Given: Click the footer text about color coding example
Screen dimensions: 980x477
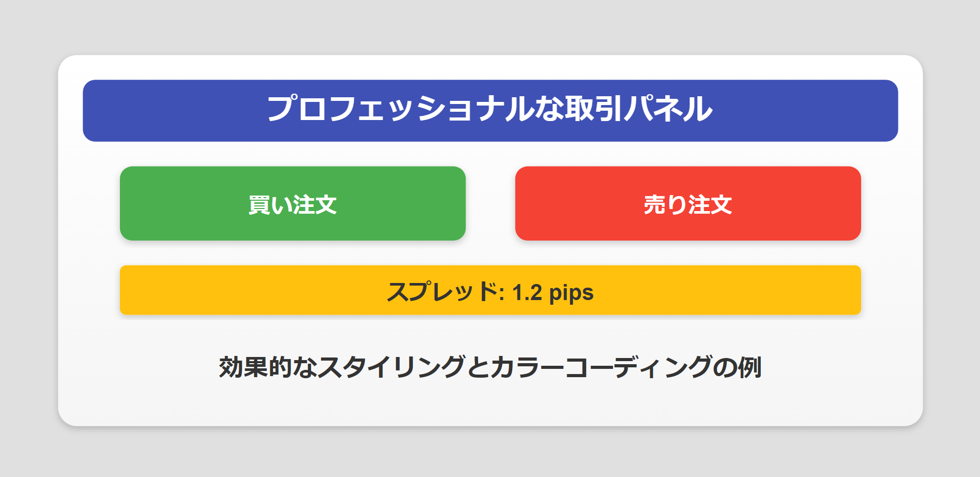Looking at the screenshot, I should point(490,365).
